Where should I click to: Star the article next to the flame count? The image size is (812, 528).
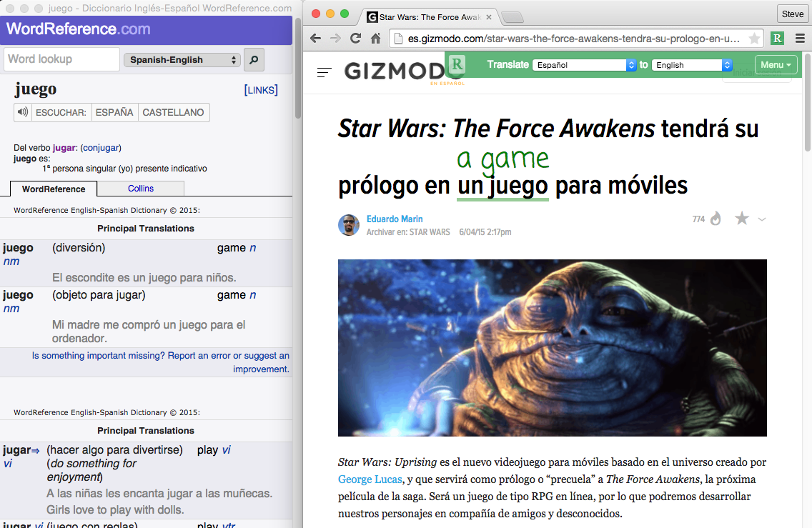[x=742, y=219]
